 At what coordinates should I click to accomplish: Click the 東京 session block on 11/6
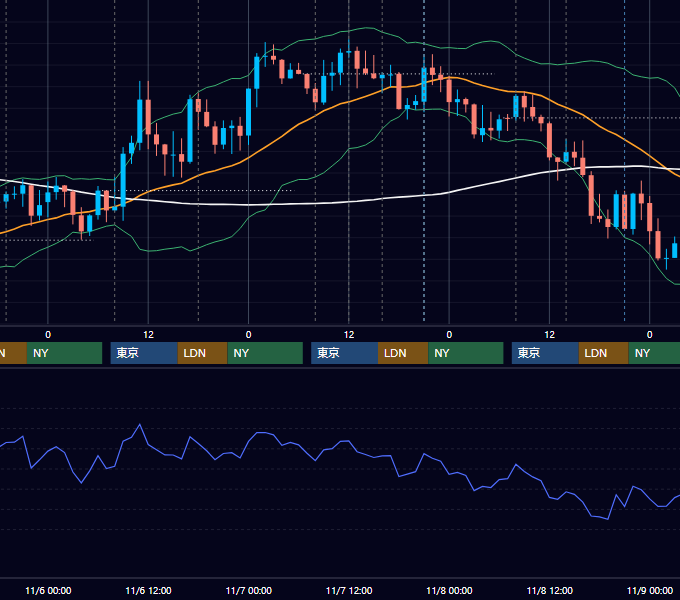pyautogui.click(x=144, y=353)
